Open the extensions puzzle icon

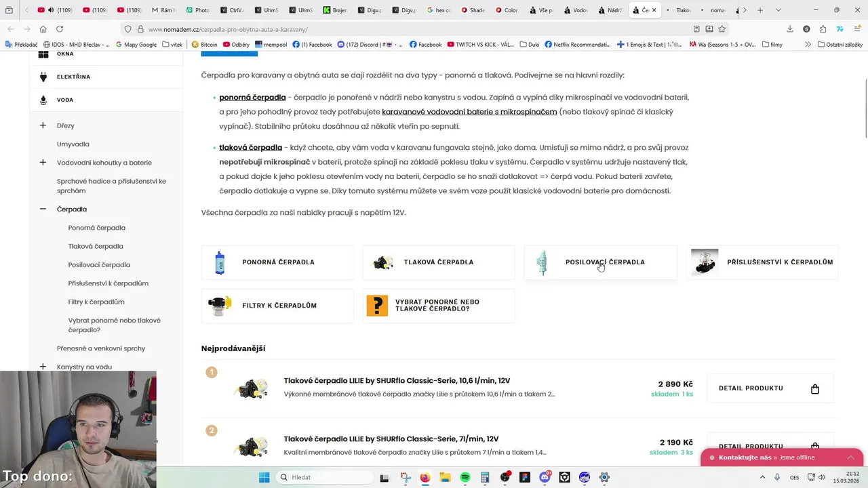[823, 29]
